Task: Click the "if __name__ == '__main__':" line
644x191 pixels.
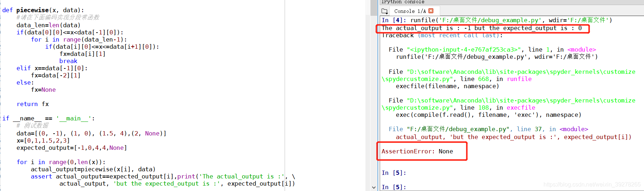Action: (x=49, y=118)
